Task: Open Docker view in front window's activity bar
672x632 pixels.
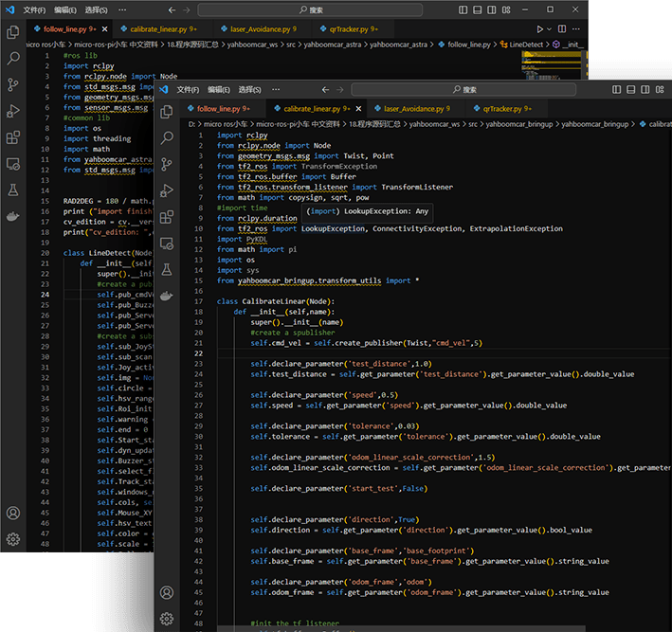Action: (168, 297)
